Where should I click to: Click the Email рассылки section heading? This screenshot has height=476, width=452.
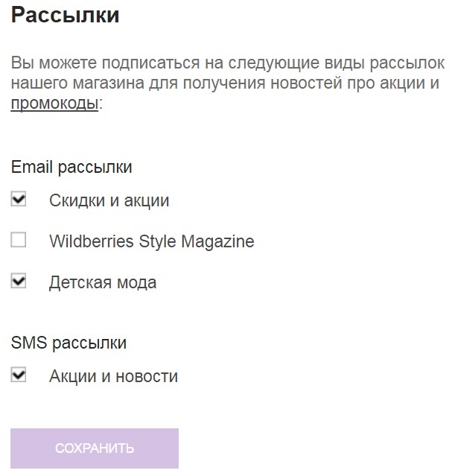(x=71, y=167)
